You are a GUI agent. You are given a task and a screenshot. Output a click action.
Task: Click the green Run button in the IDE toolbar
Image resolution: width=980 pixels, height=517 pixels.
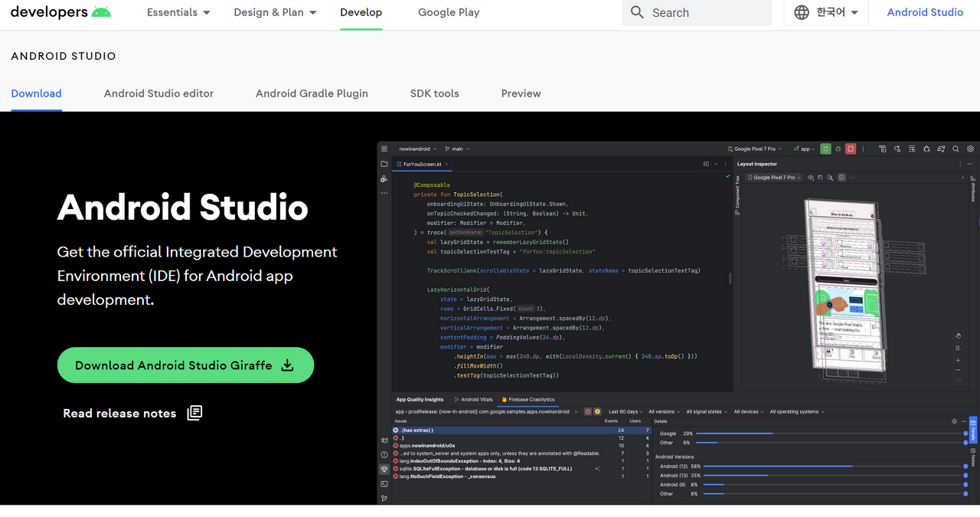[825, 149]
